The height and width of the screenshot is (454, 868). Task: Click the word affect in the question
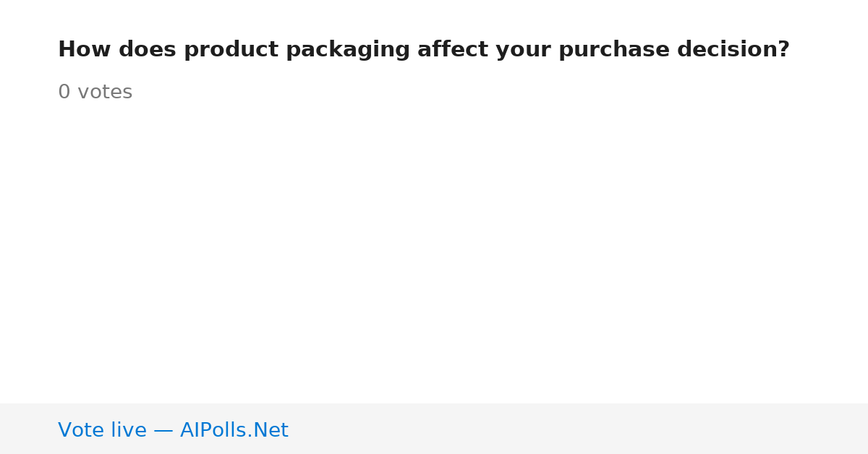pyautogui.click(x=453, y=50)
